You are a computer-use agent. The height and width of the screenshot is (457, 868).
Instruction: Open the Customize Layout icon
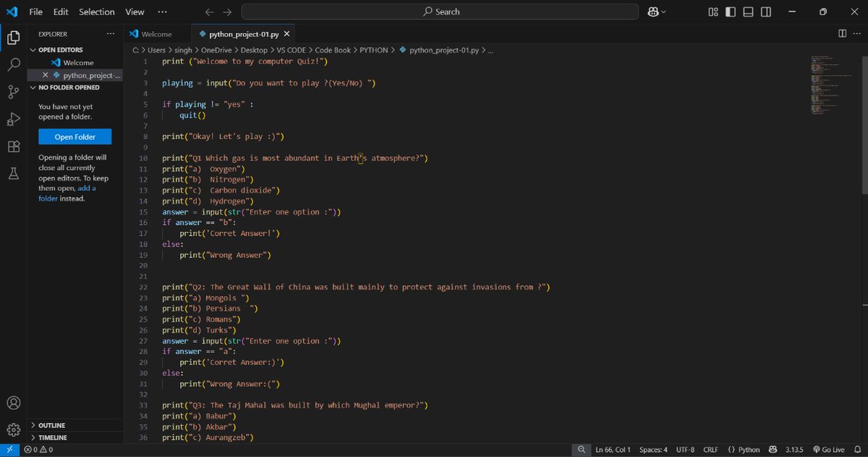click(x=713, y=12)
